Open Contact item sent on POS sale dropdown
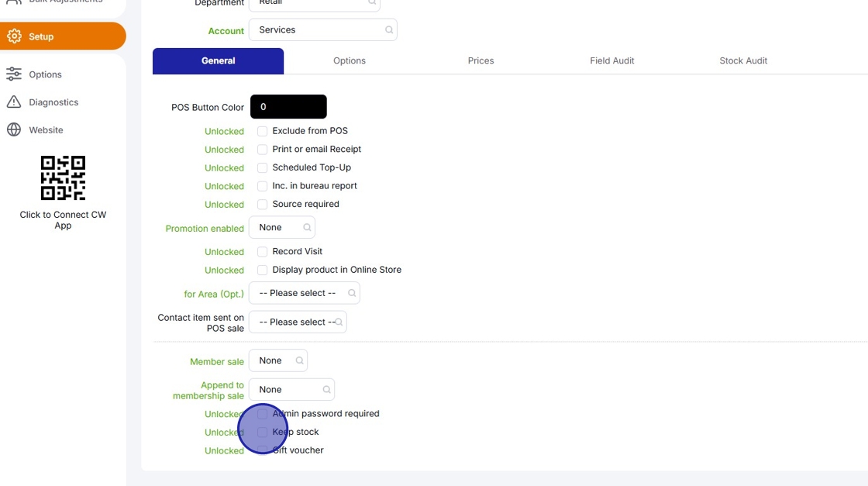 coord(298,322)
